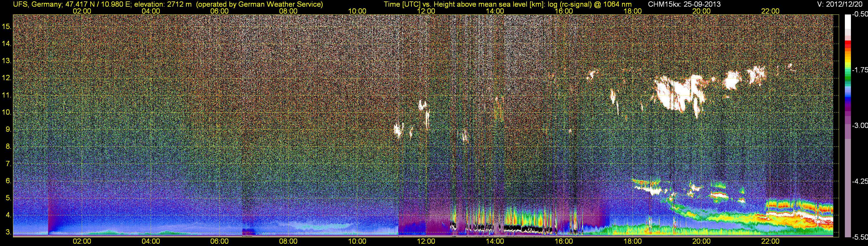Image resolution: width=868 pixels, height=246 pixels.
Task: Click the bottom-axis '04:00' time label
Action: 151,241
